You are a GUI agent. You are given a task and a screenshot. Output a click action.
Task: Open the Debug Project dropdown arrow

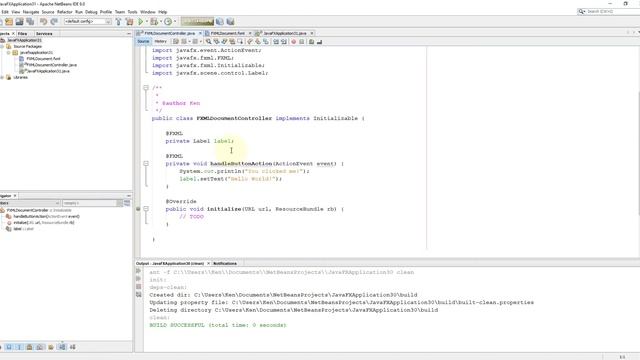click(161, 22)
